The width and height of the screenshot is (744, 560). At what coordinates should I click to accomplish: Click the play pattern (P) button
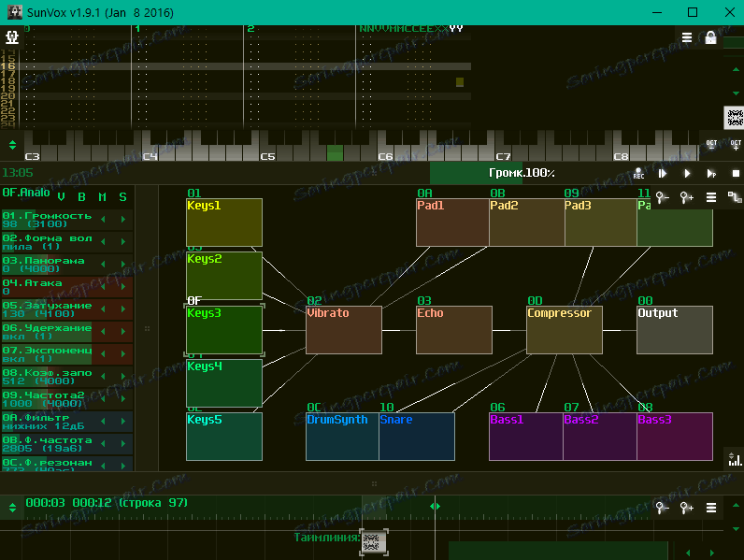711,173
